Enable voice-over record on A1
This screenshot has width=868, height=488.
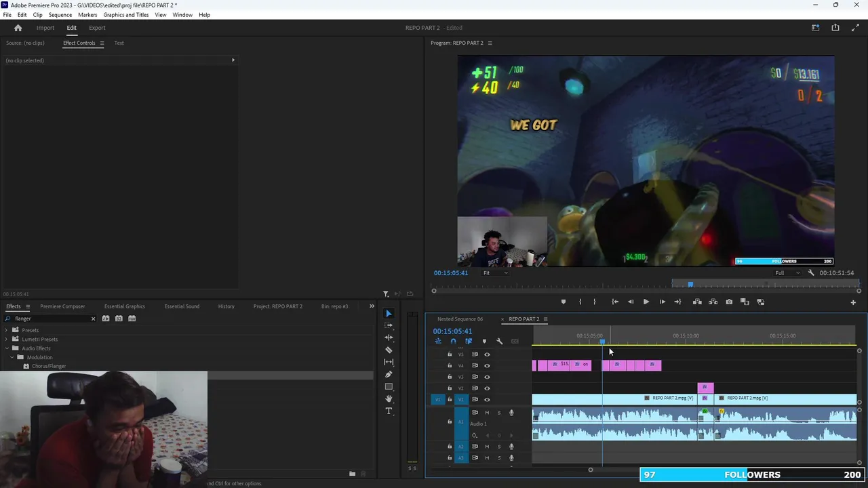(511, 412)
